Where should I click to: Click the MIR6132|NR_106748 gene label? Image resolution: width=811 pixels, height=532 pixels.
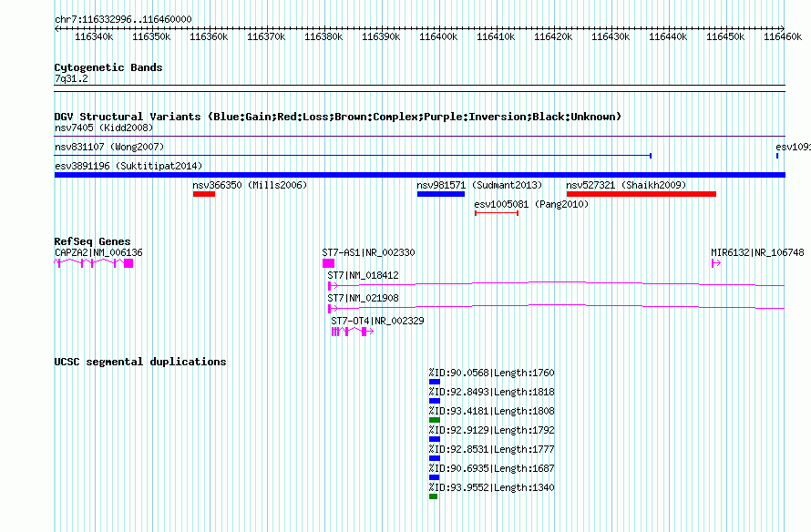click(757, 253)
